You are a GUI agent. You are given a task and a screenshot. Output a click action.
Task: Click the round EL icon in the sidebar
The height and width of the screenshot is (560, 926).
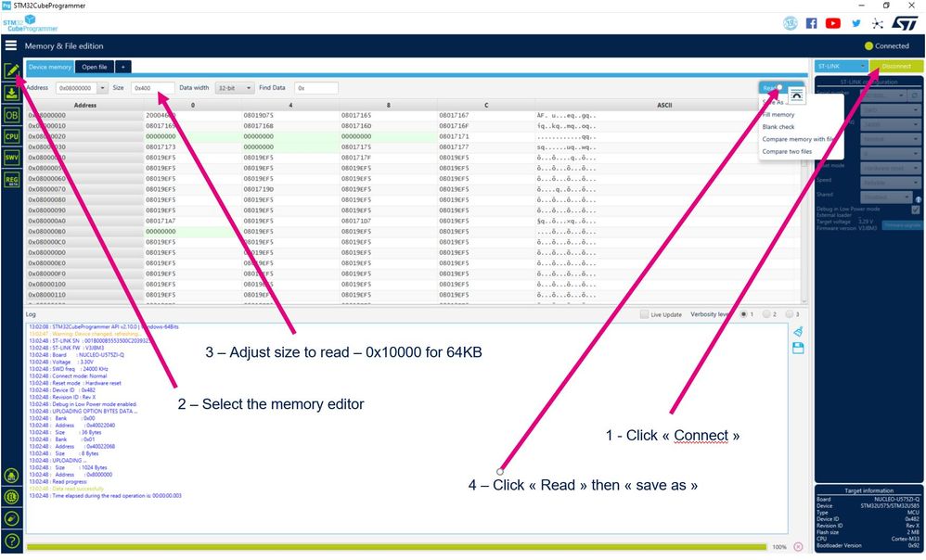pyautogui.click(x=11, y=497)
